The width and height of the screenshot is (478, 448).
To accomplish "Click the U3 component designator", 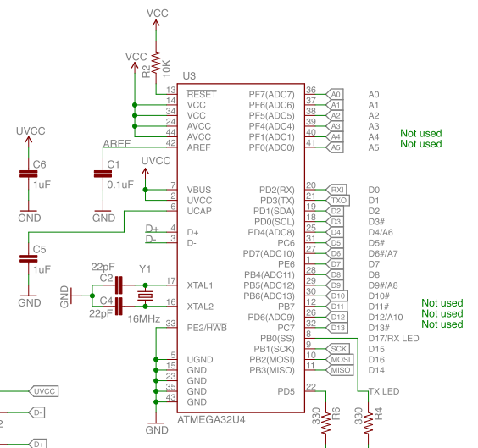I will [x=189, y=76].
